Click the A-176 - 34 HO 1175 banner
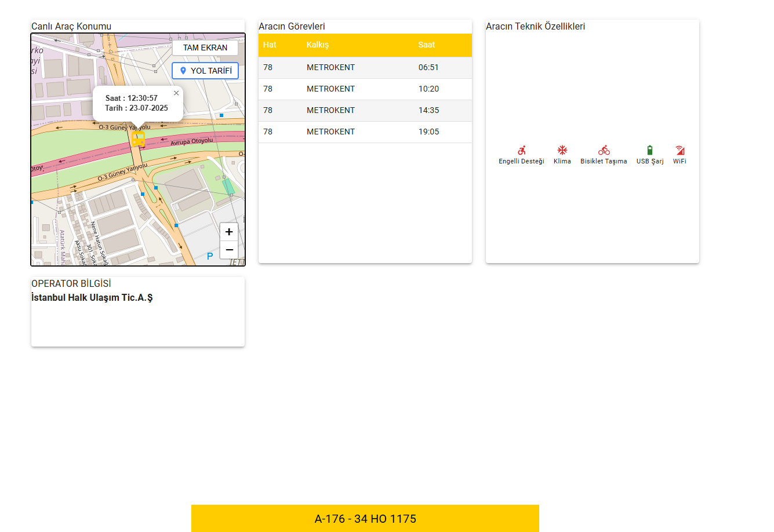774x532 pixels. (365, 519)
